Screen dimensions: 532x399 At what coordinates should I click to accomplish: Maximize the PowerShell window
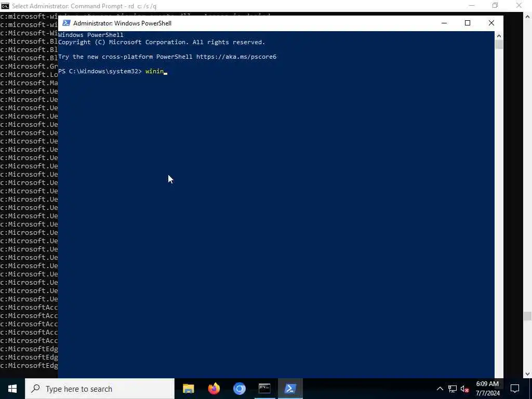coord(468,23)
